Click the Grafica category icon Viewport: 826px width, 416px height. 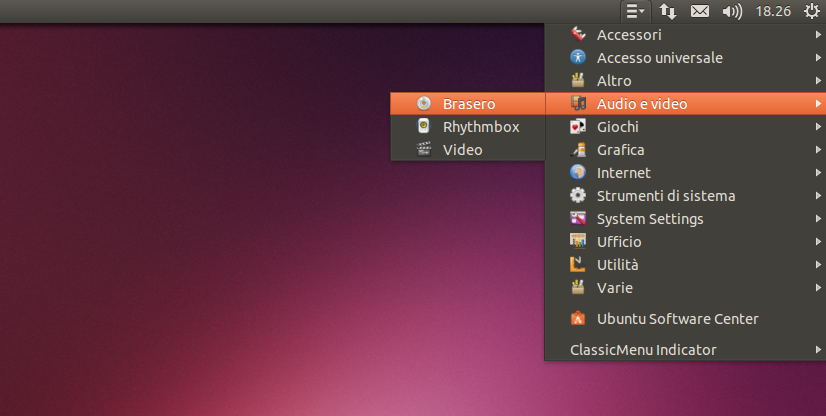[x=578, y=150]
